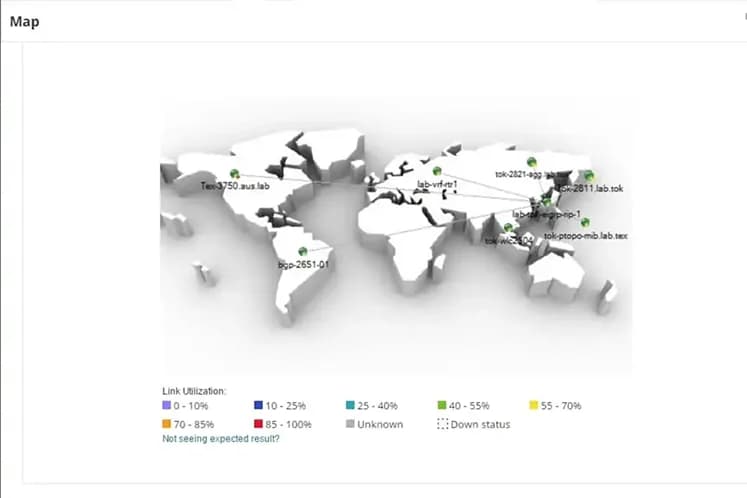The height and width of the screenshot is (498, 747).
Task: Click the 55 - 70% yellow swatch
Action: (x=534, y=405)
